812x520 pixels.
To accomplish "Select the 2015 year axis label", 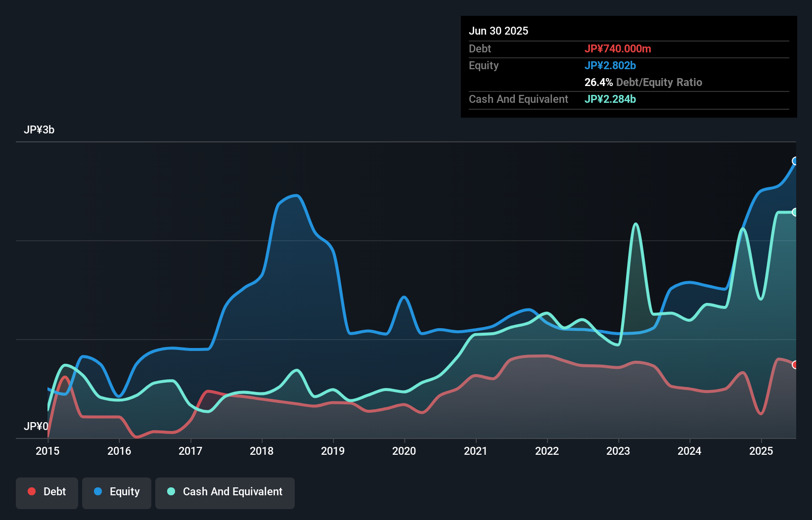I will click(46, 451).
